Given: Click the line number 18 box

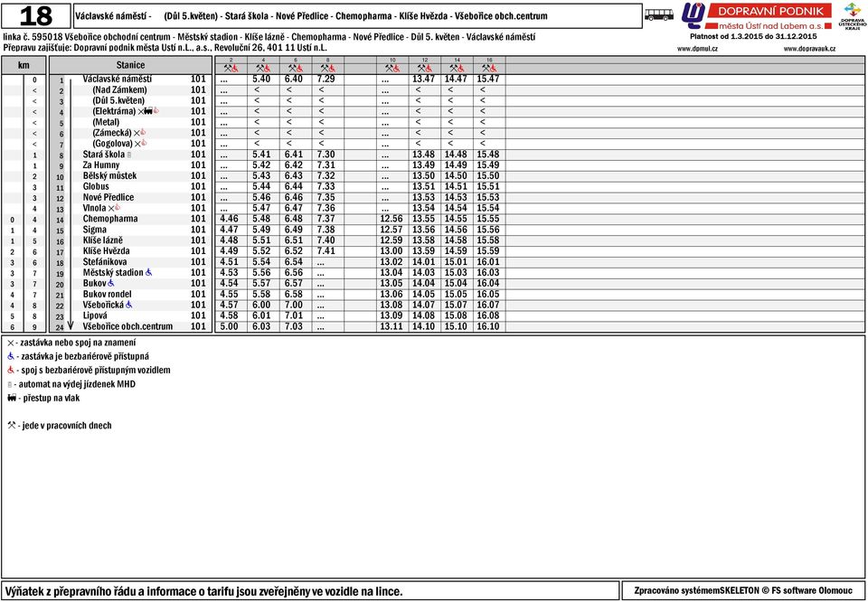Looking at the screenshot, I should coord(36,16).
